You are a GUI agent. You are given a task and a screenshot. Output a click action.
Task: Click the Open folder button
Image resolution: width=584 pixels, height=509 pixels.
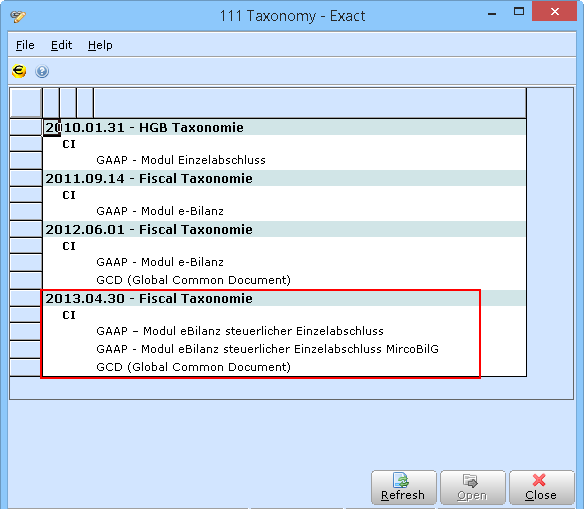(x=472, y=487)
